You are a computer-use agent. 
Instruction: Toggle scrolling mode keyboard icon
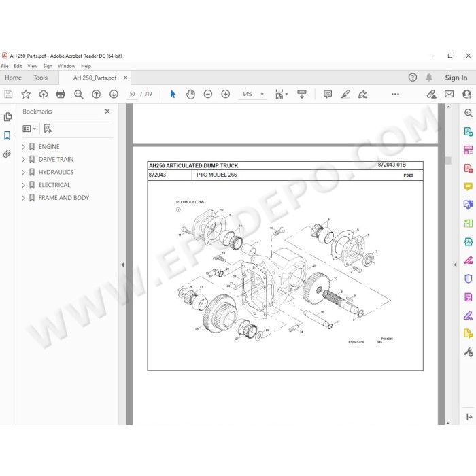(x=302, y=94)
